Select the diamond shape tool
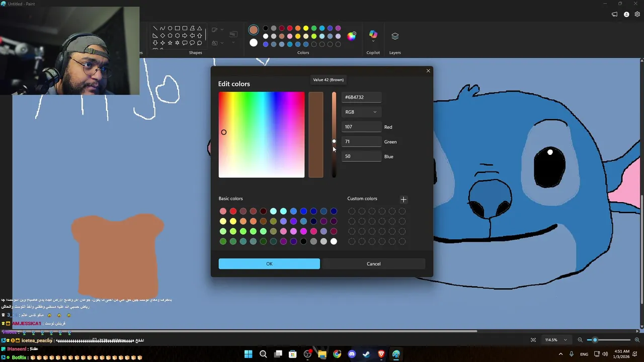 (x=163, y=36)
